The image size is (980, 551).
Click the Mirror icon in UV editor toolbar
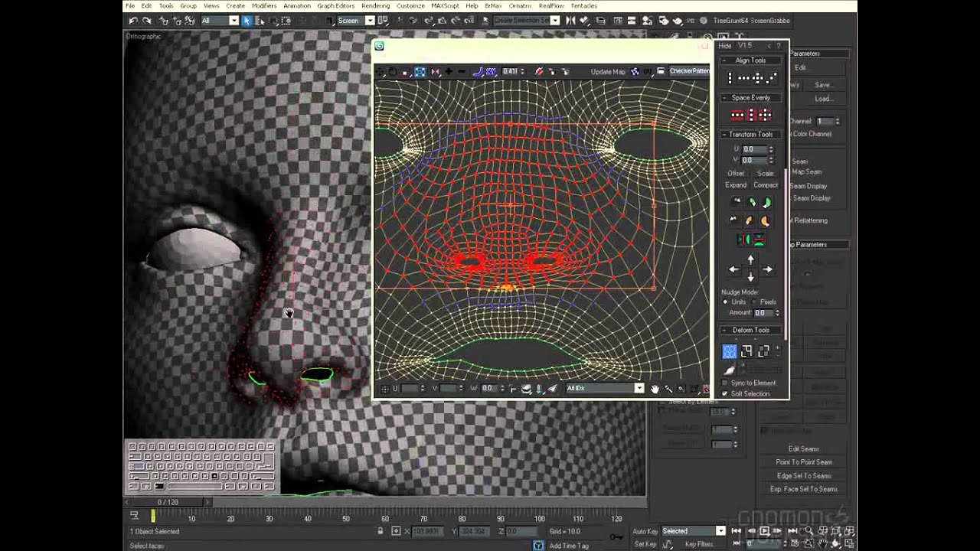coord(435,71)
